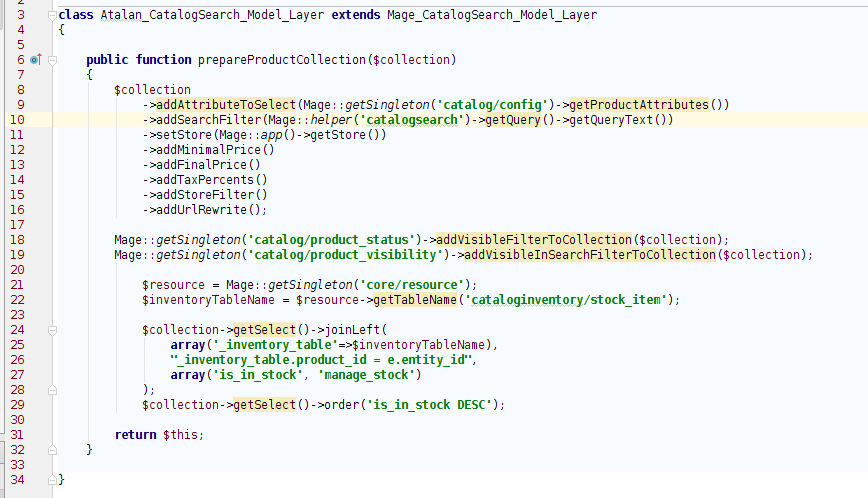Collapse the class fold marker on line 3
The width and height of the screenshot is (868, 498).
click(x=52, y=15)
